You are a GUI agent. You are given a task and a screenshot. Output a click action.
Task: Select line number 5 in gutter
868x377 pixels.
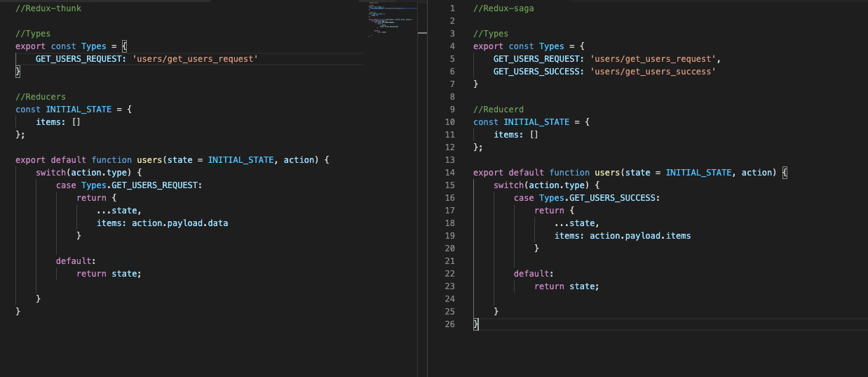(452, 59)
